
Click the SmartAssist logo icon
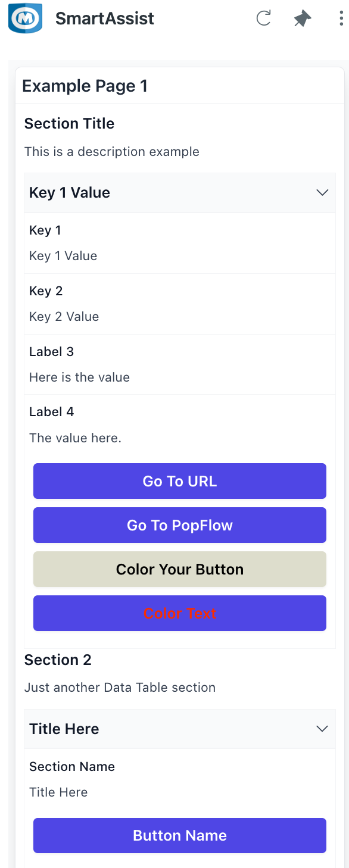[26, 18]
